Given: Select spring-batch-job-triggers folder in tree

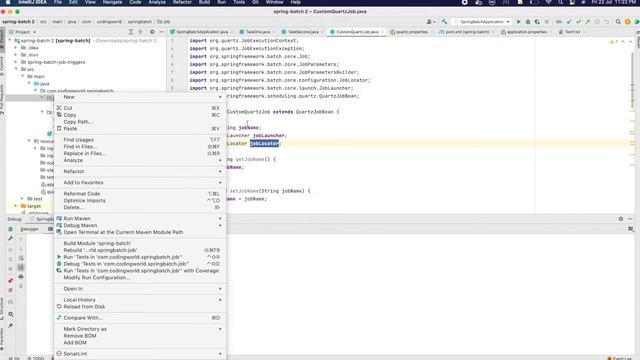Looking at the screenshot, I should [56, 62].
